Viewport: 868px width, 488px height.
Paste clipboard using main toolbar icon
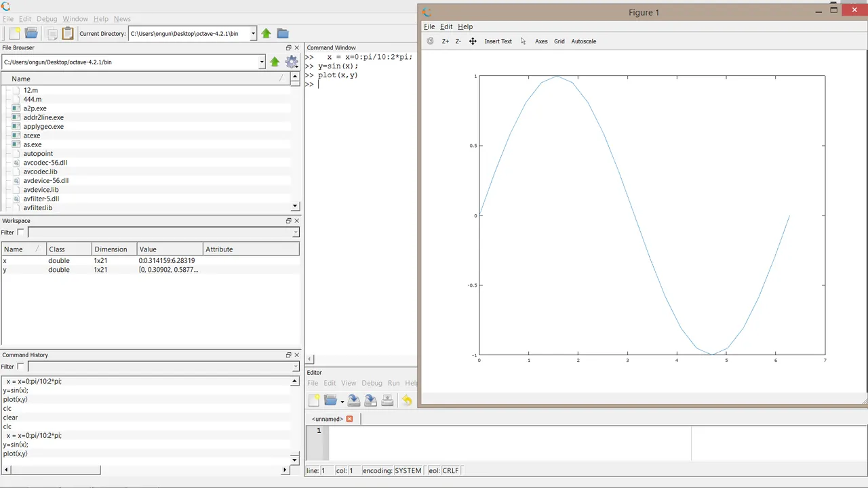click(x=68, y=33)
